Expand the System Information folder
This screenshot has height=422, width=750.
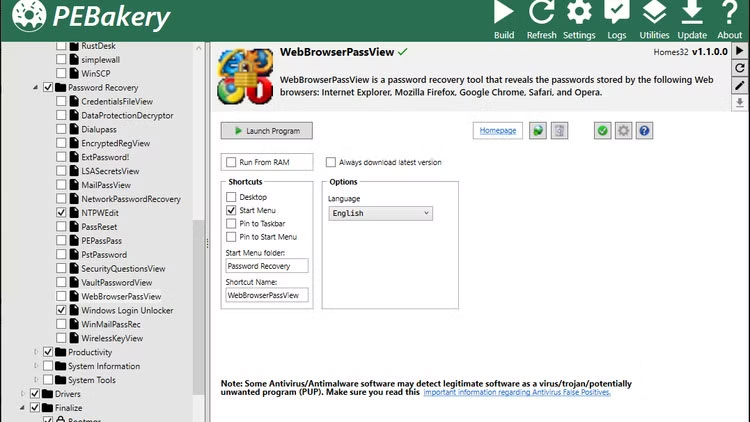coord(35,366)
